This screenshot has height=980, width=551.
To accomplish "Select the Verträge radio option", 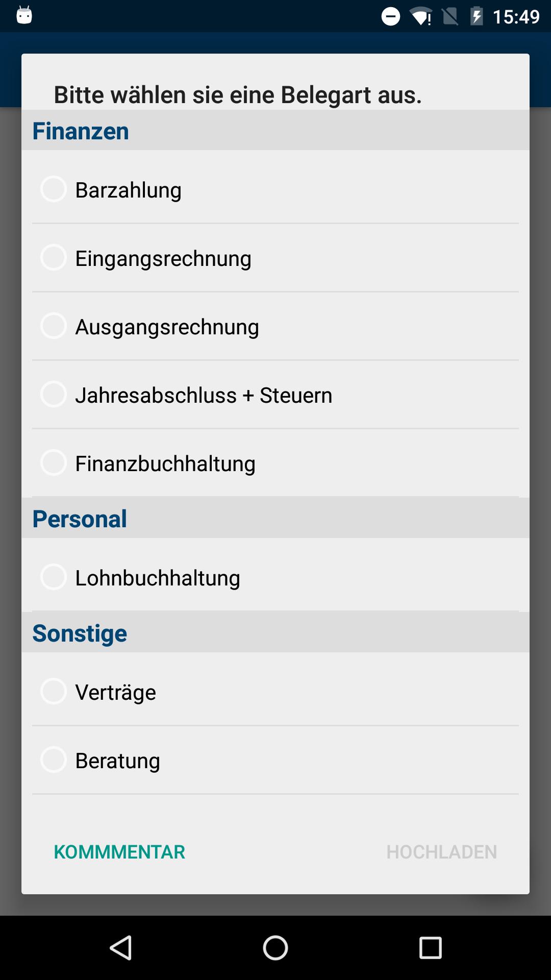I will point(54,692).
